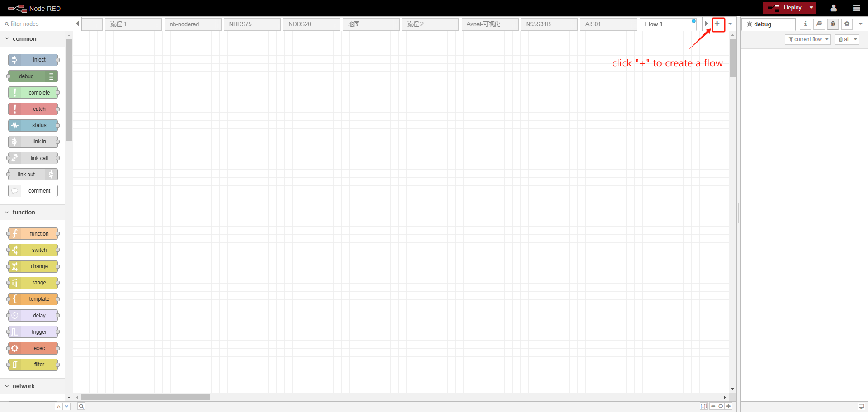
Task: Select the link in node
Action: (x=33, y=142)
